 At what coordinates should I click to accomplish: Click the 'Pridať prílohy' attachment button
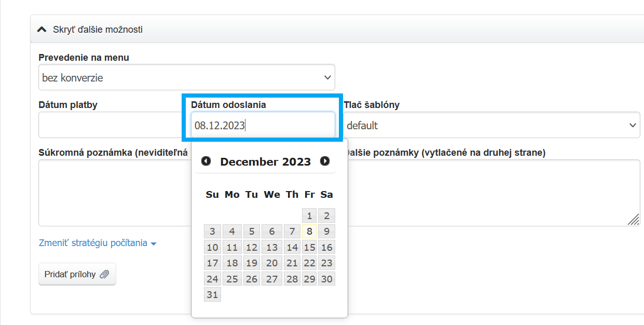77,274
